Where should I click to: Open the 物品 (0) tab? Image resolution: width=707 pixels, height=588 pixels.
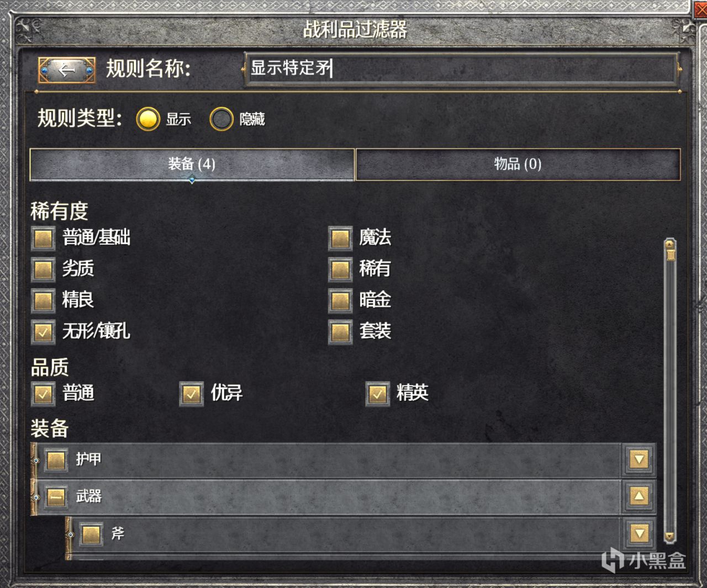pyautogui.click(x=518, y=164)
